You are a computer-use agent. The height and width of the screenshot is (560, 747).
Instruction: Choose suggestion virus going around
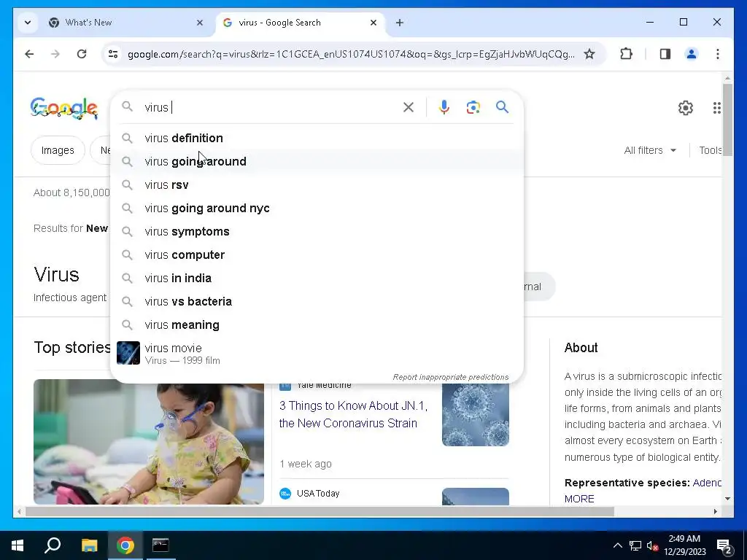click(x=317, y=161)
